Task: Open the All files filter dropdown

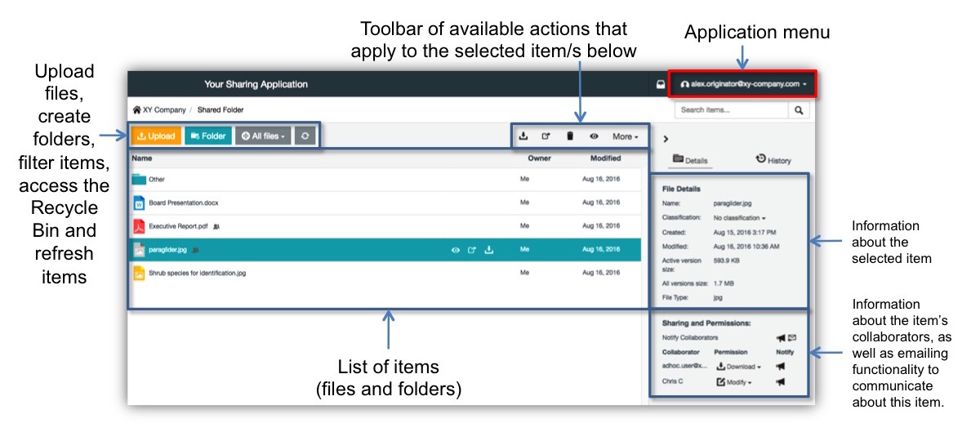Action: 262,136
